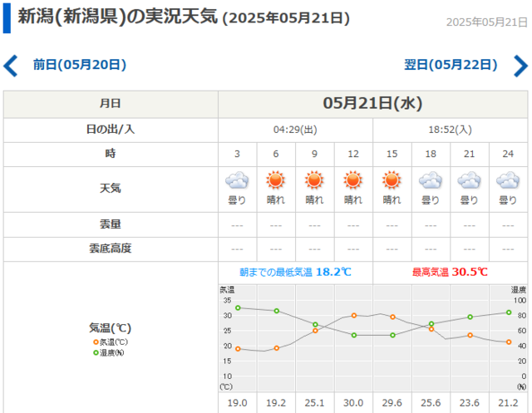Click the sunny icon under hour 12
Viewport: 532px width, 413px height.
tap(353, 180)
